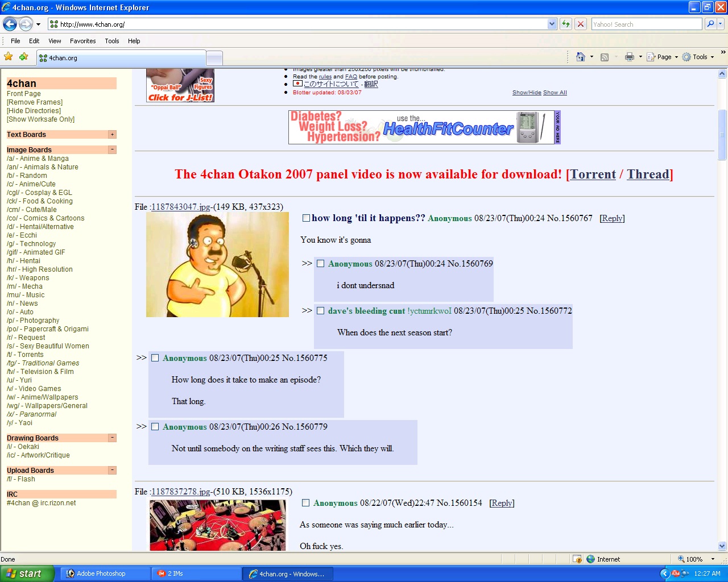This screenshot has width=728, height=582.
Task: Open the File menu
Action: click(15, 41)
